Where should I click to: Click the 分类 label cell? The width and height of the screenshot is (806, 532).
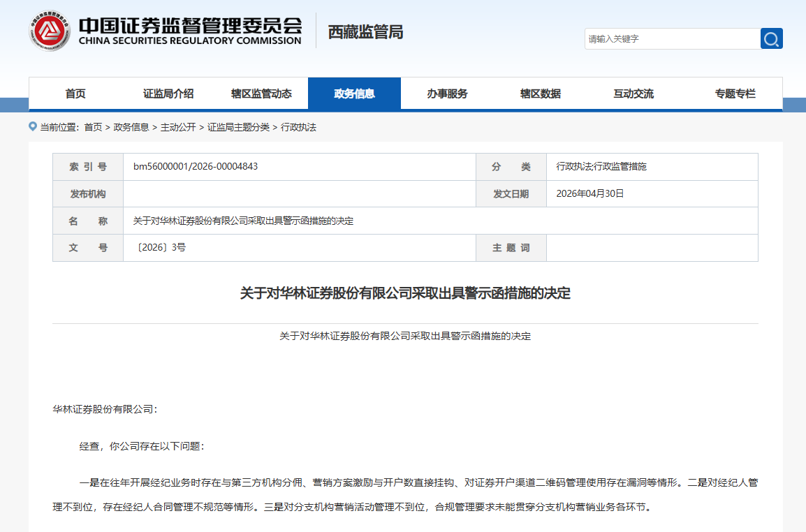(x=511, y=167)
